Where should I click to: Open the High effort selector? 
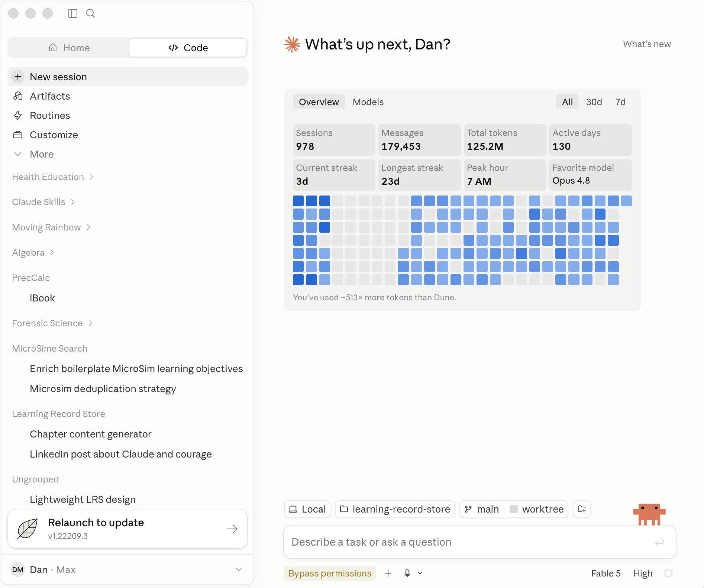(x=643, y=573)
